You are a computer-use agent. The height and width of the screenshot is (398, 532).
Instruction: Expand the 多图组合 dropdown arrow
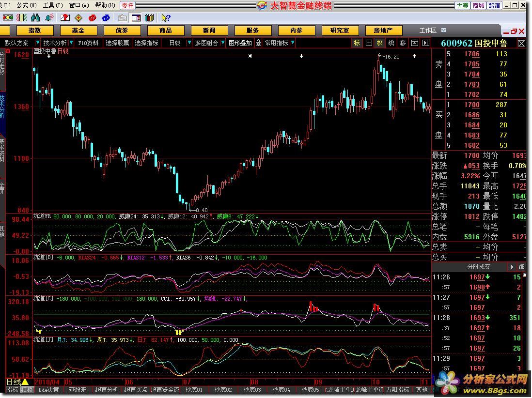[x=222, y=43]
